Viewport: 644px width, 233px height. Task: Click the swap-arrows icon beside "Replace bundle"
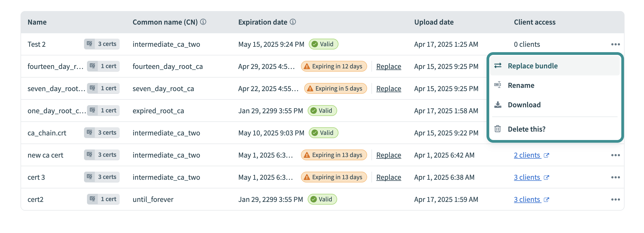498,65
